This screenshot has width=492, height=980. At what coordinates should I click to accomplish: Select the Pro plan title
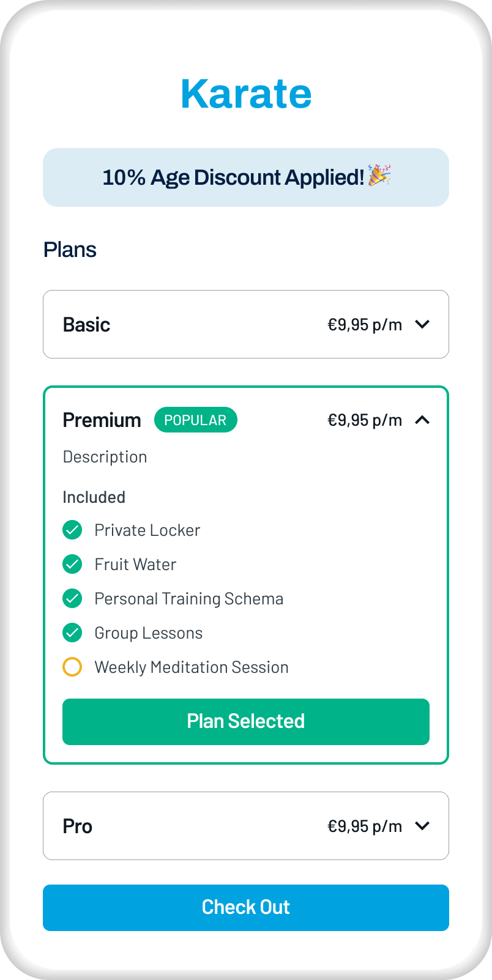point(78,826)
